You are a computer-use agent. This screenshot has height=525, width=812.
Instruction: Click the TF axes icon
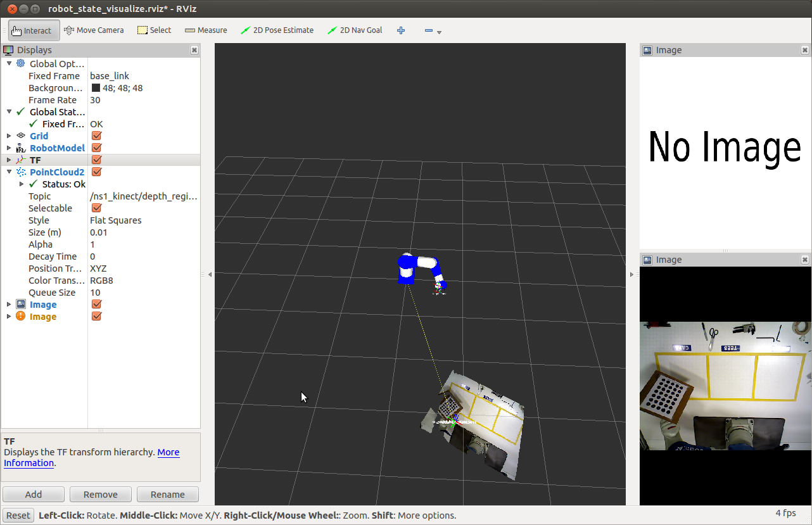[21, 160]
